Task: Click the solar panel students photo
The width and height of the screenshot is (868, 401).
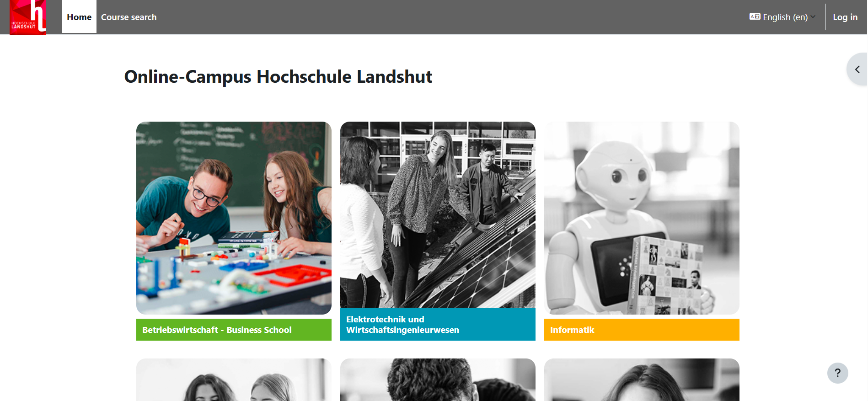Action: pos(438,215)
